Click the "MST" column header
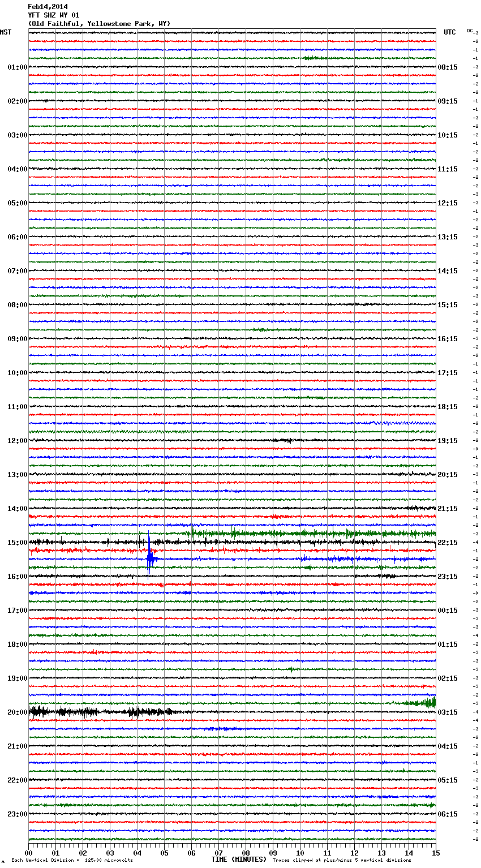 click(6, 32)
